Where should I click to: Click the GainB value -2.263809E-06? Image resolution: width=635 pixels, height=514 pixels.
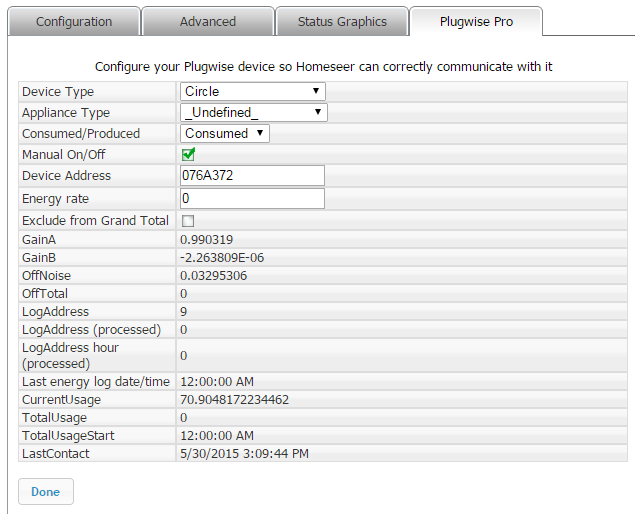(x=222, y=258)
